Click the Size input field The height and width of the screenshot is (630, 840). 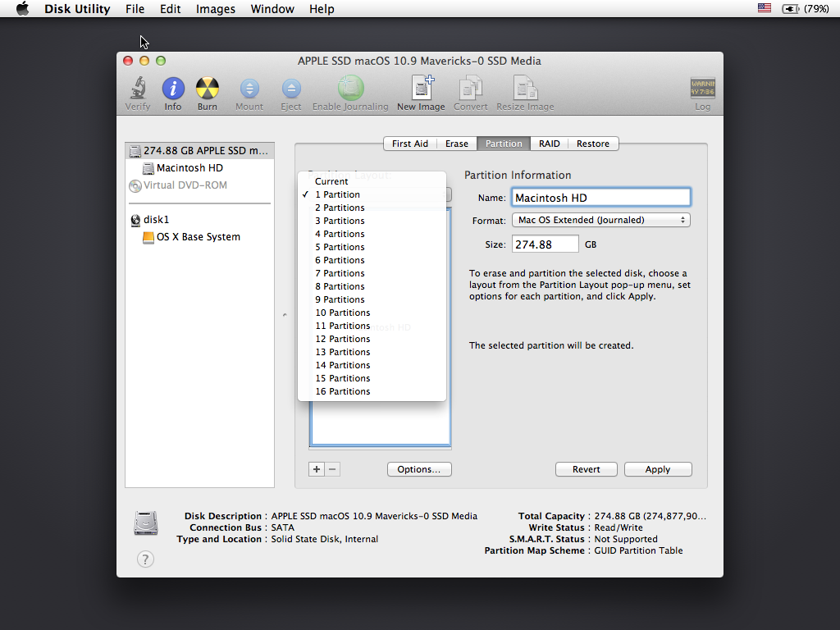click(545, 244)
